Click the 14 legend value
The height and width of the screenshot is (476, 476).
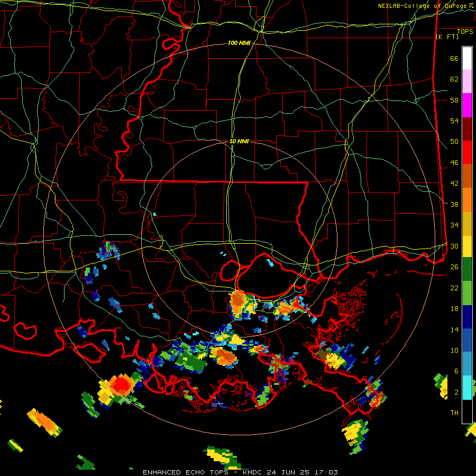(454, 329)
